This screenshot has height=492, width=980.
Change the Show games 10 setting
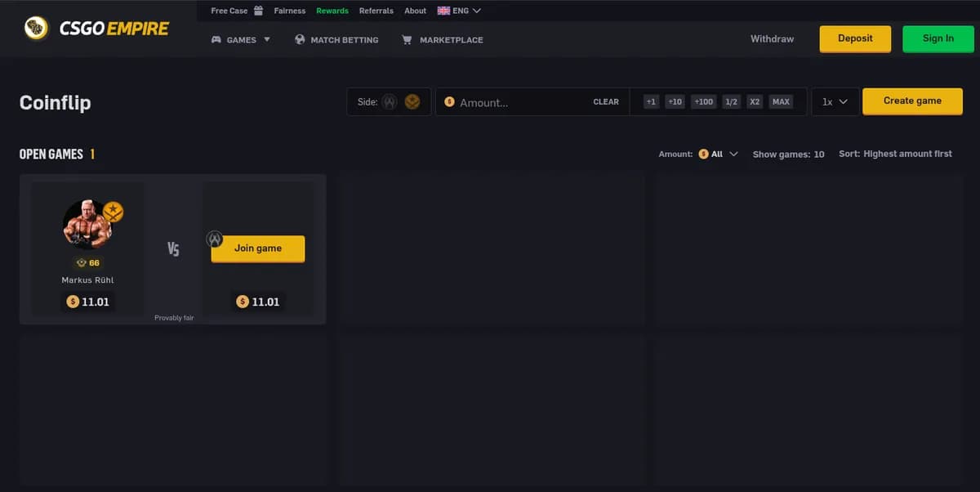tap(788, 154)
